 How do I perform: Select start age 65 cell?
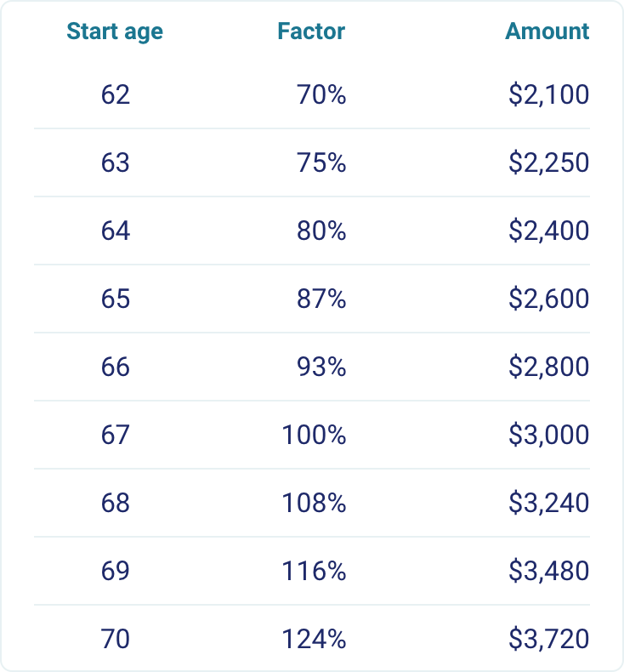(115, 299)
